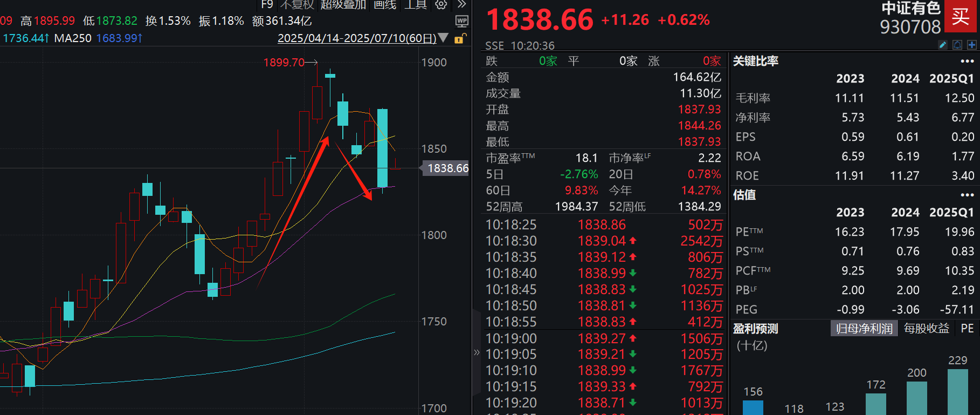This screenshot has width=980, height=415.
Task: Open the 工具 menu
Action: click(416, 4)
